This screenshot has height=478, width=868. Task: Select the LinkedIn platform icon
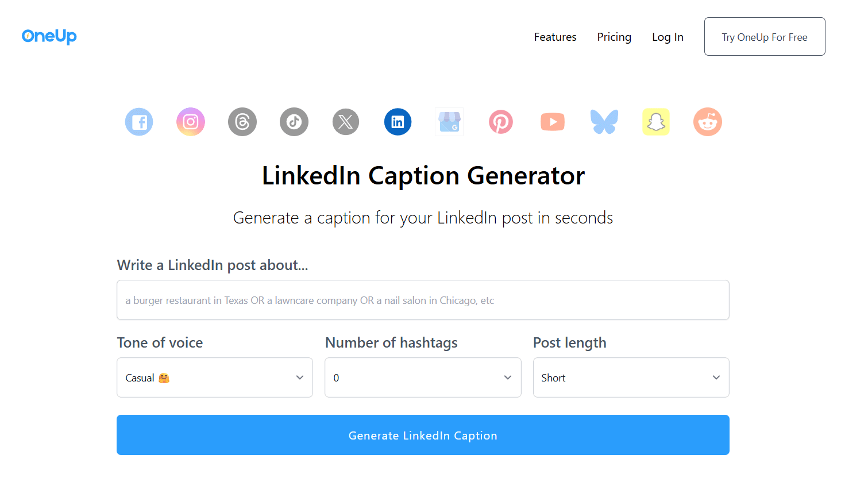point(397,121)
